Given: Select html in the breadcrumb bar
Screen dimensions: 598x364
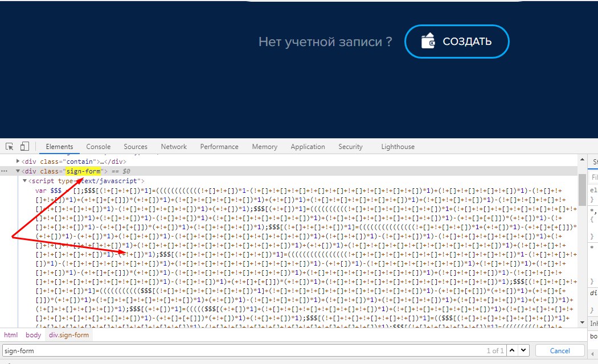Looking at the screenshot, I should click(x=11, y=335).
